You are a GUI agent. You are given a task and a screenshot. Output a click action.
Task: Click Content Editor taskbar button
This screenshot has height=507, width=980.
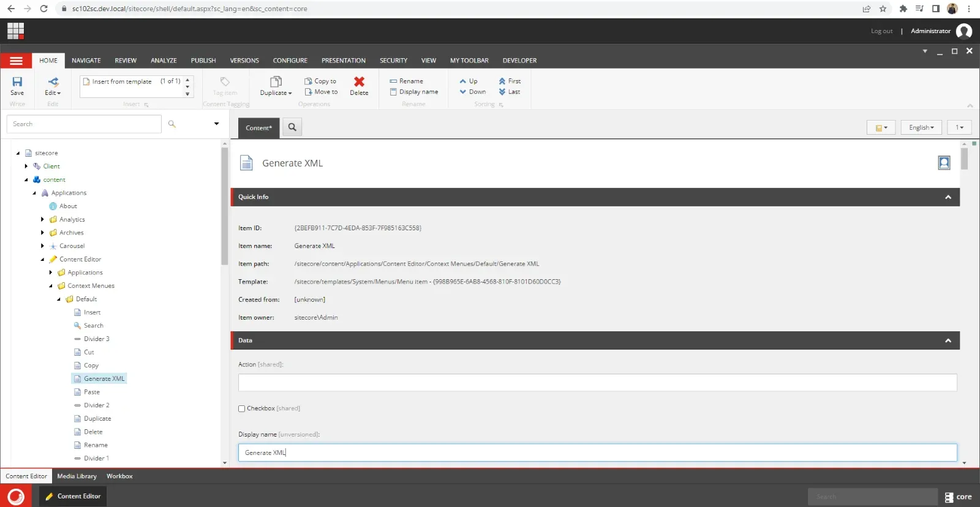[x=73, y=497]
